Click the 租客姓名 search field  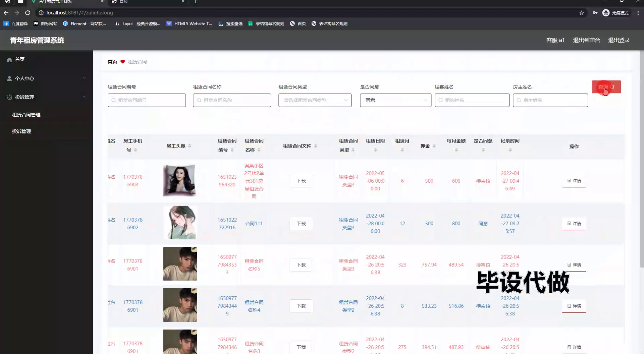point(472,100)
